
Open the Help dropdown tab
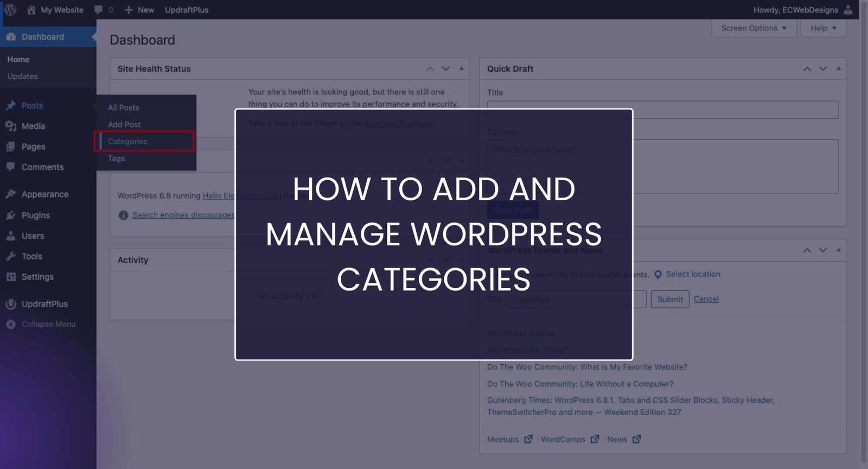[x=823, y=28]
